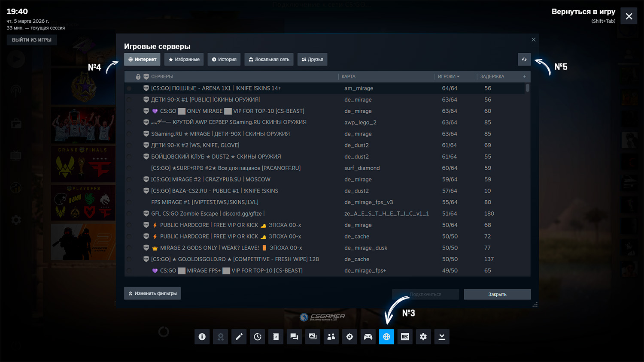This screenshot has height=362, width=644.
Task: Open the controller settings gamepad icon
Action: [368, 337]
